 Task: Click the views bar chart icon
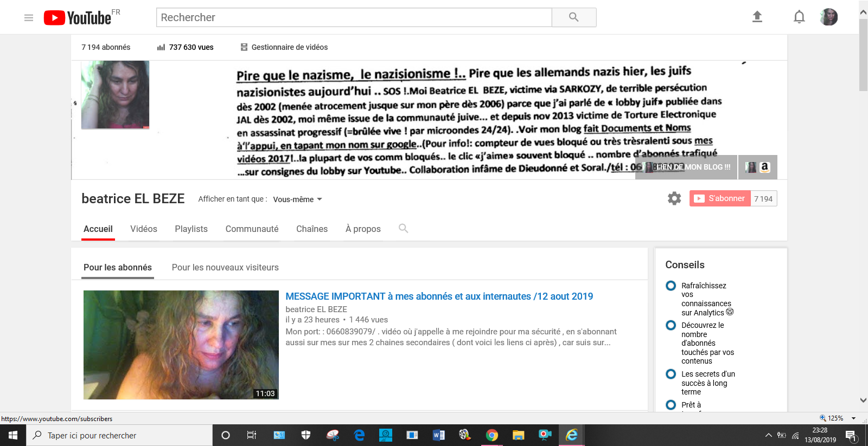[161, 47]
